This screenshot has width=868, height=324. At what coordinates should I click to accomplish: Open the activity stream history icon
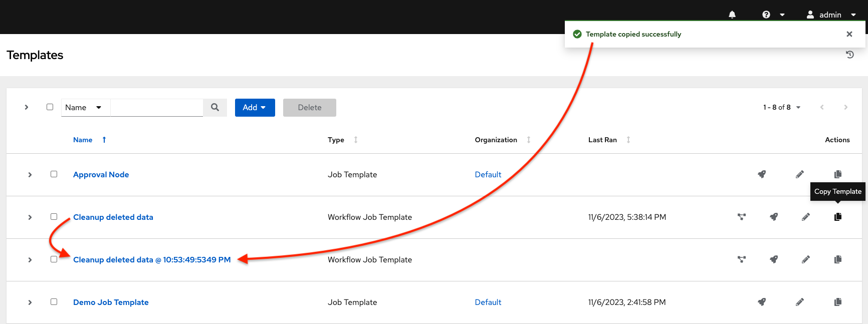[x=850, y=55]
